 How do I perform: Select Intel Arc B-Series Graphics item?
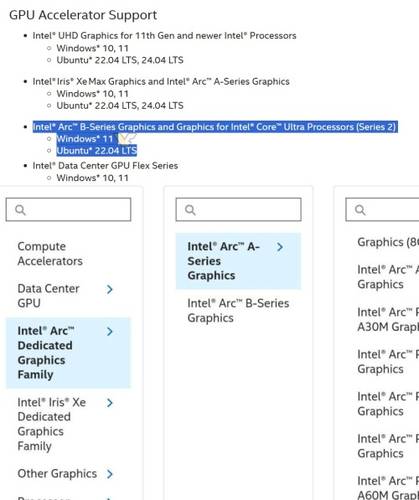click(238, 310)
